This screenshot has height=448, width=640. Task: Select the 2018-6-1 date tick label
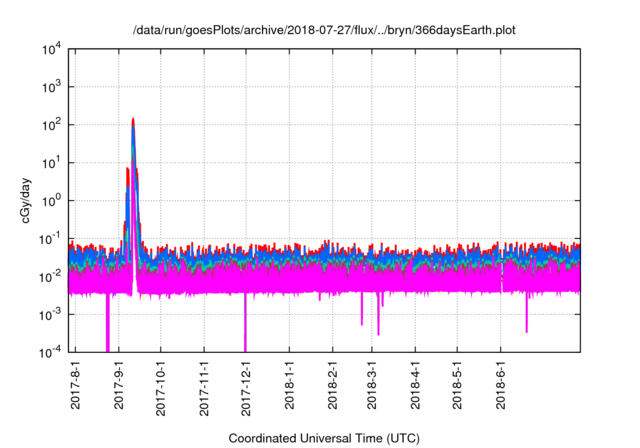[500, 385]
